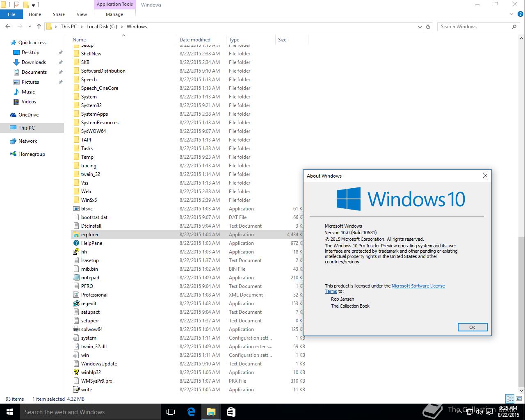525x420 pixels.
Task: Click the Search Windows input field
Action: coord(475,27)
